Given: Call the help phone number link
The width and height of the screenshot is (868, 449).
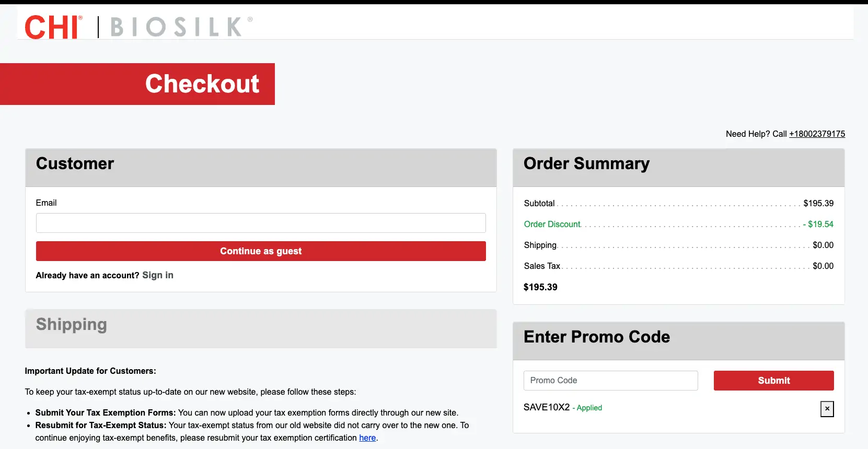Looking at the screenshot, I should 816,134.
